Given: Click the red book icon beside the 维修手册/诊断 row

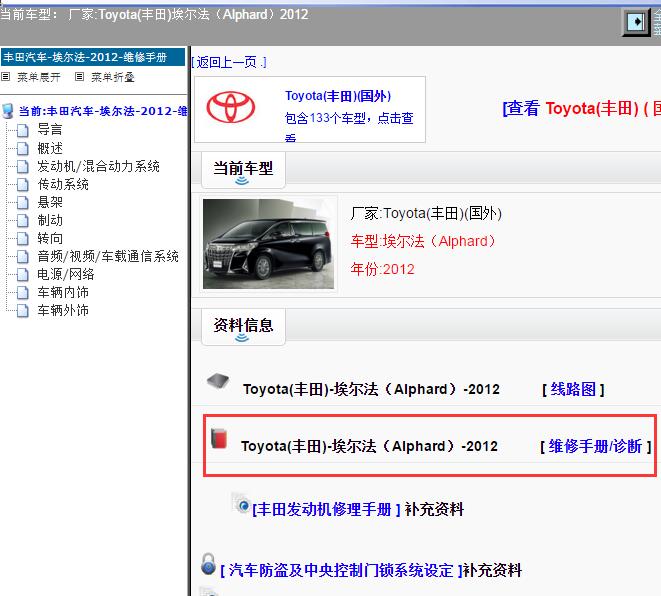Looking at the screenshot, I should [219, 438].
